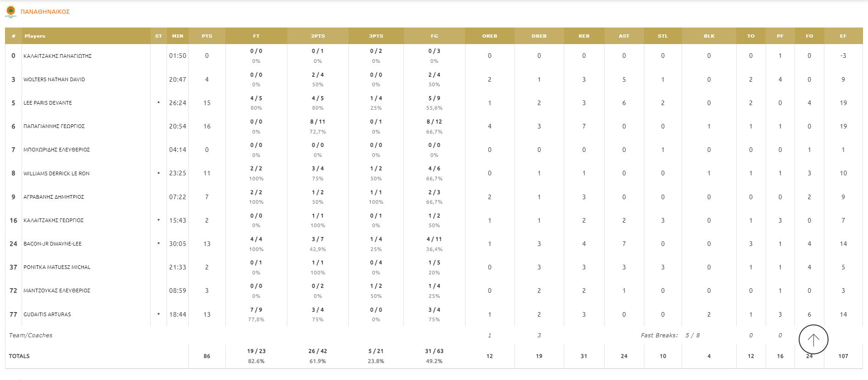Select GUDAITIS ARTURAS player name

pos(47,314)
